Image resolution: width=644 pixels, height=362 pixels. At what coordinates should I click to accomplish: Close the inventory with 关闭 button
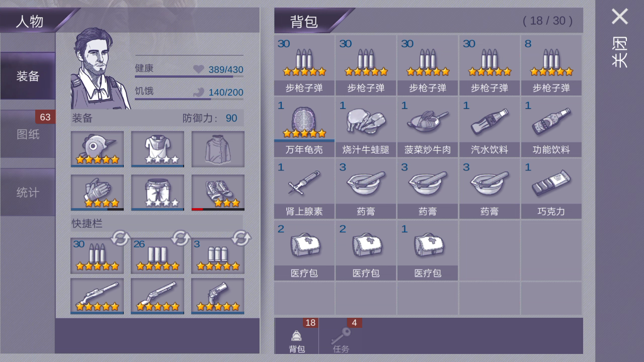point(620,38)
